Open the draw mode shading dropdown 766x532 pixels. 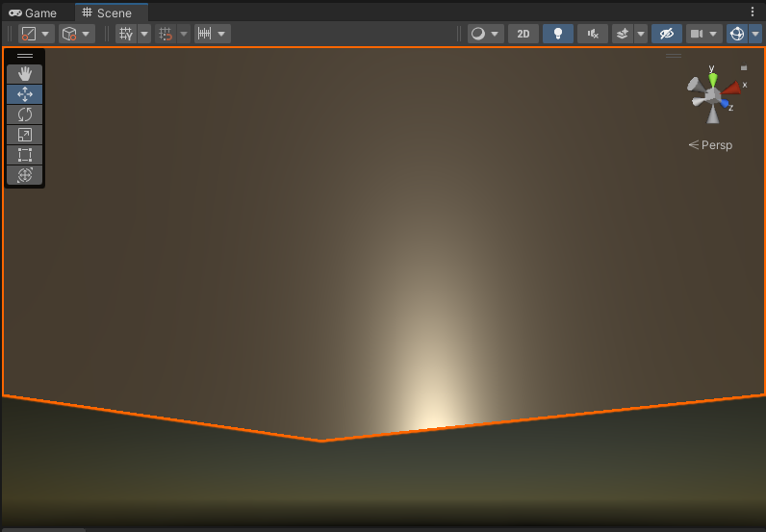point(485,34)
